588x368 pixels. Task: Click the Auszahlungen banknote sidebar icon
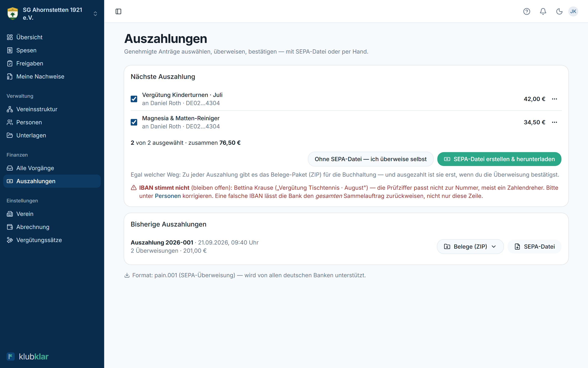pyautogui.click(x=10, y=181)
